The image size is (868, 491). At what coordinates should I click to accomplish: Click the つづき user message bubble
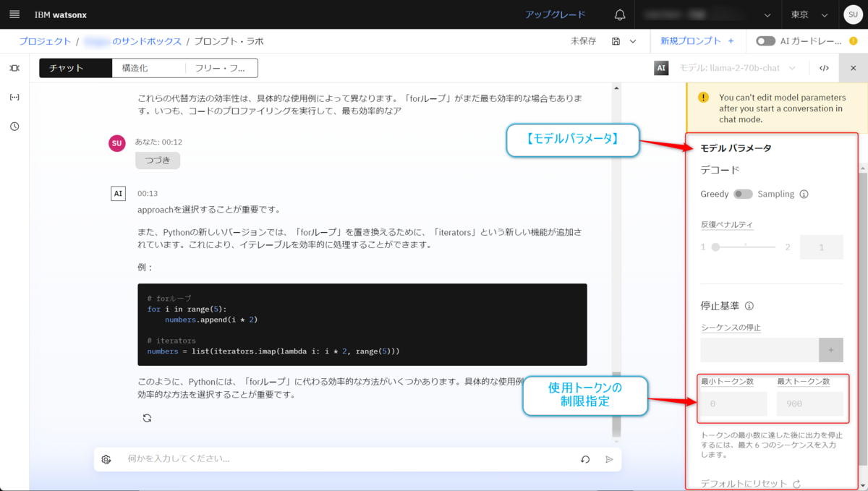158,160
